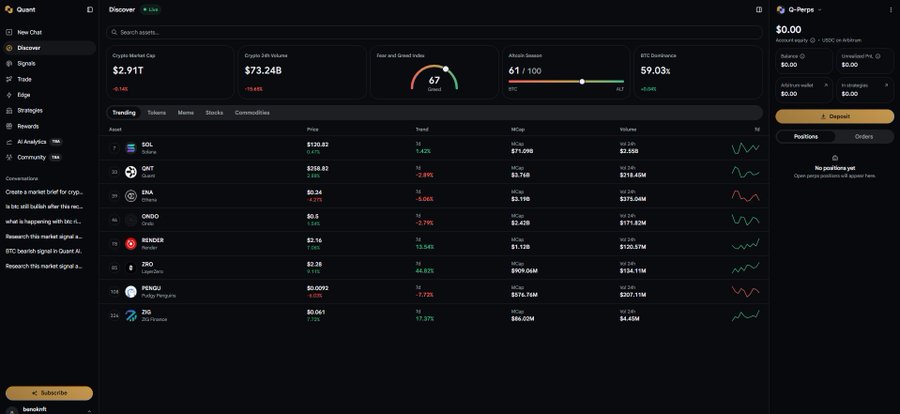900x414 pixels.
Task: Click the New Chat icon
Action: pos(9,33)
